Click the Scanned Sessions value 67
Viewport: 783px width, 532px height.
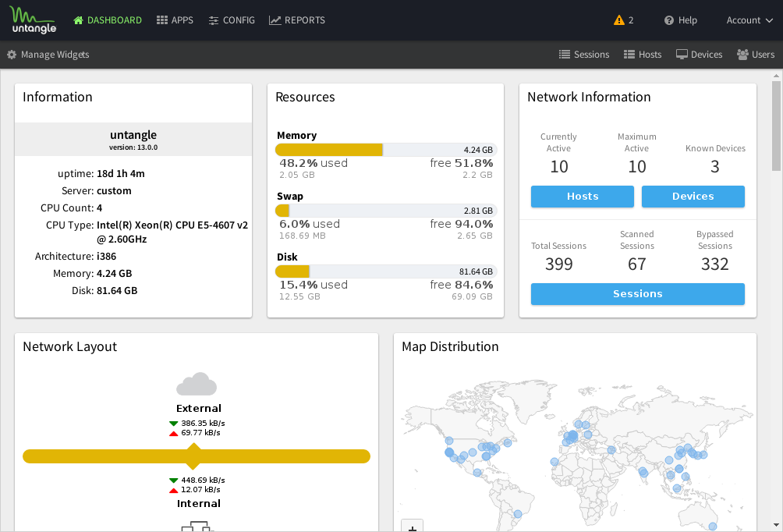(636, 264)
